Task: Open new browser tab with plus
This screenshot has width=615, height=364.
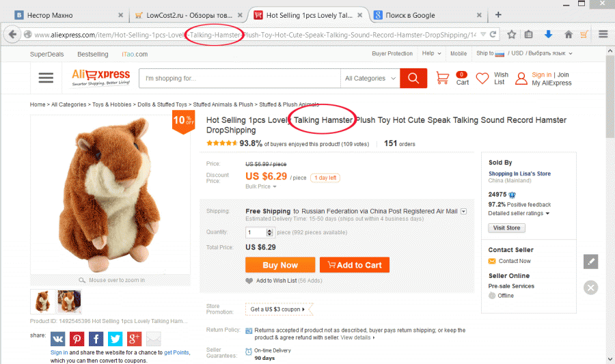Action: point(498,15)
